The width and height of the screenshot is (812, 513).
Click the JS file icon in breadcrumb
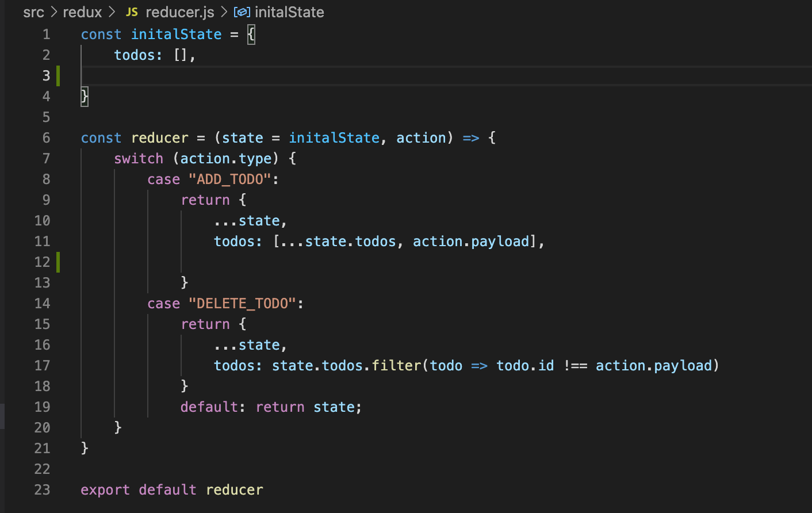[x=132, y=12]
